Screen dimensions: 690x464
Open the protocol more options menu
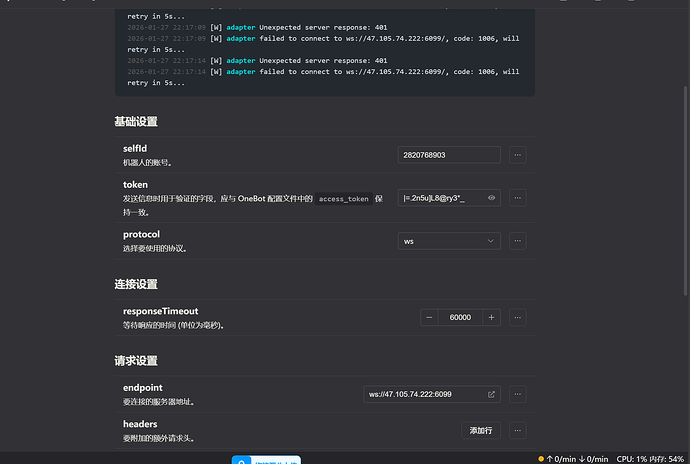(517, 241)
